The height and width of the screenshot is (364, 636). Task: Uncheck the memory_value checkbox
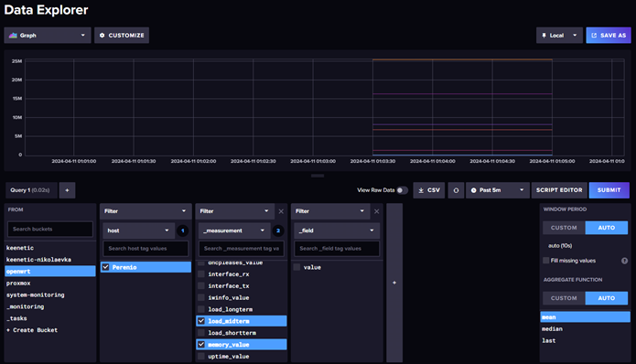click(201, 345)
